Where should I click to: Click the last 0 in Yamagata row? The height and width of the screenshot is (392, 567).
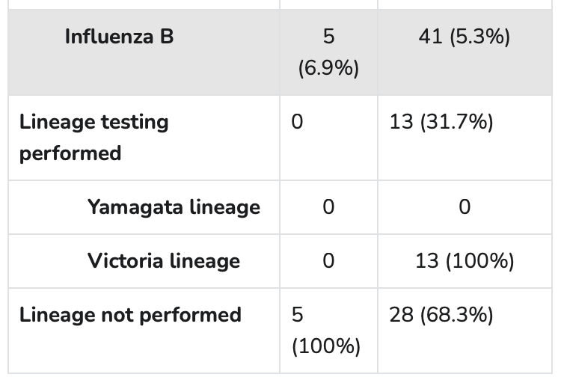[x=464, y=207]
